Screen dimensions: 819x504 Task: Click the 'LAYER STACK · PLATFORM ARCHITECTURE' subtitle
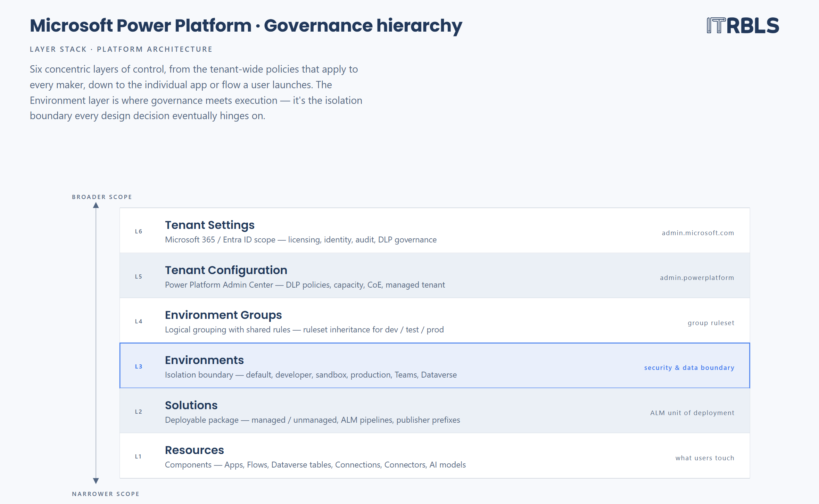[x=121, y=49]
